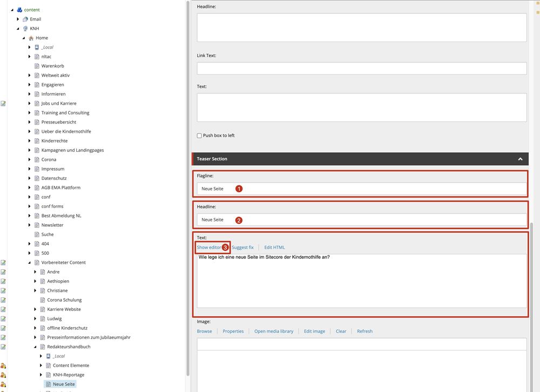
Task: Click the page icon beside Warenkorb
Action: coord(37,66)
